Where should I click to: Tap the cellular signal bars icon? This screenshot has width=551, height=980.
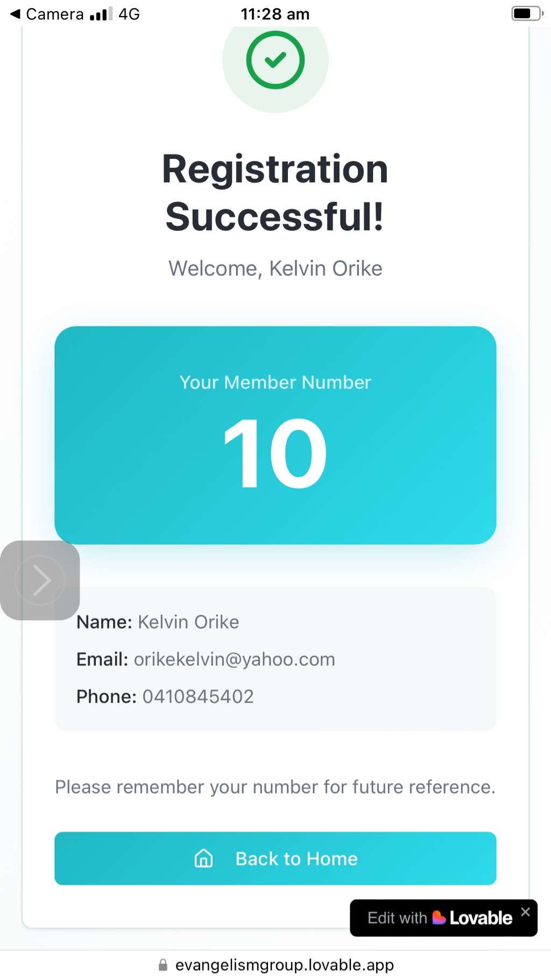coord(101,14)
